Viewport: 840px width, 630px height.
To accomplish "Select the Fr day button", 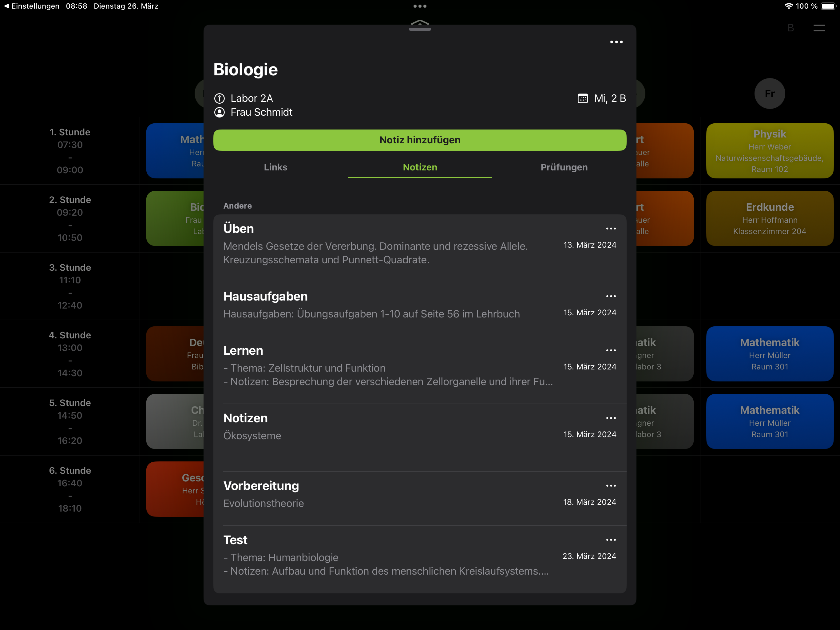I will pos(770,94).
